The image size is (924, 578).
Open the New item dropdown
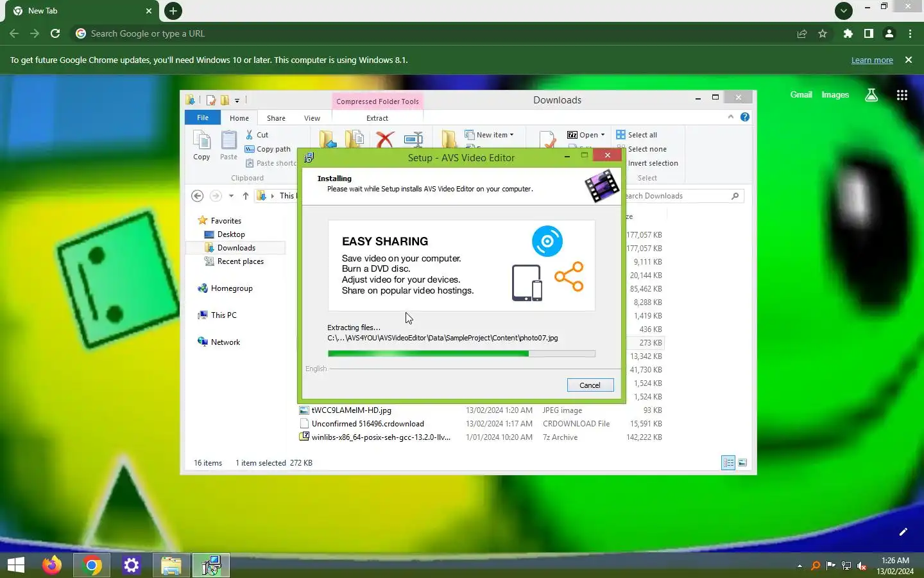490,135
